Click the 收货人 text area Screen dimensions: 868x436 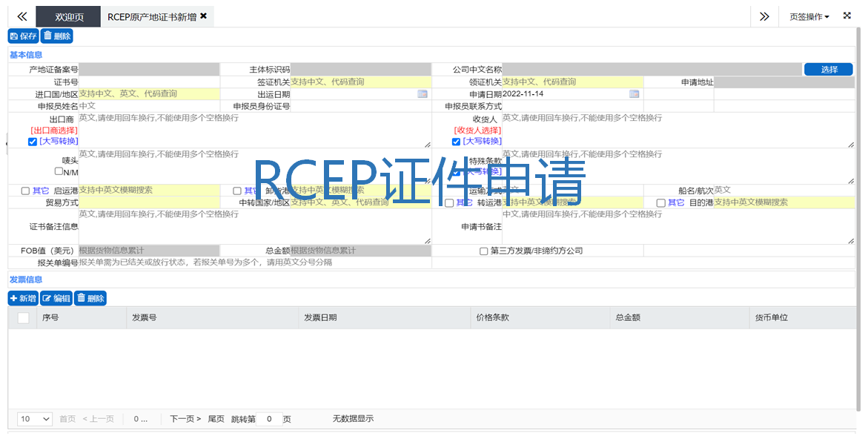click(x=678, y=131)
